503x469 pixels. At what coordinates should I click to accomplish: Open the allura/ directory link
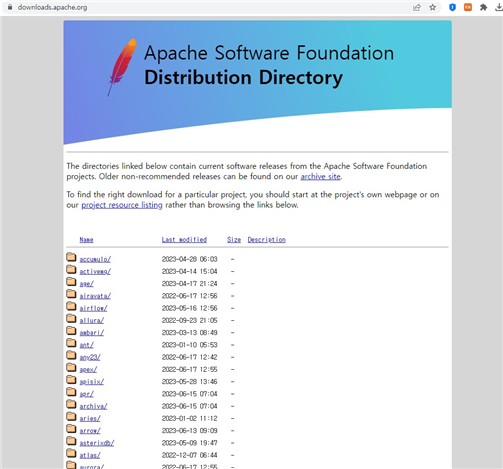coord(92,320)
